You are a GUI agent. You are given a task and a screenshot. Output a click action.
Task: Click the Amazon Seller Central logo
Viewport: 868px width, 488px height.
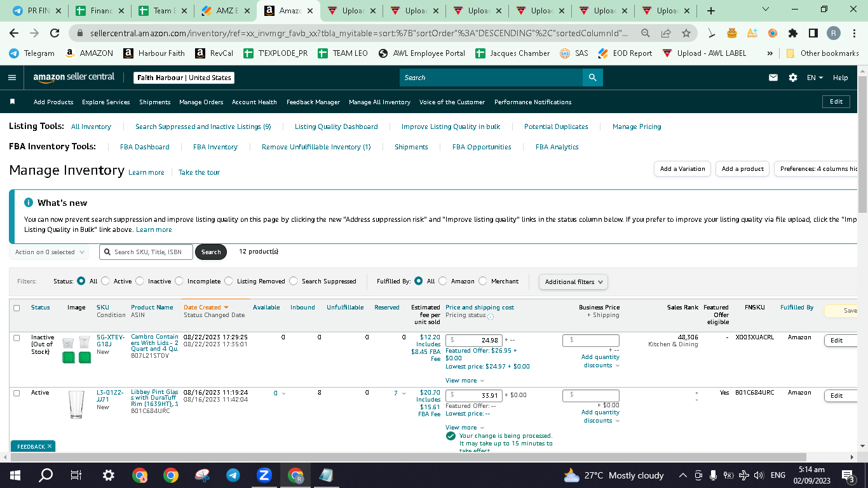pyautogui.click(x=74, y=78)
